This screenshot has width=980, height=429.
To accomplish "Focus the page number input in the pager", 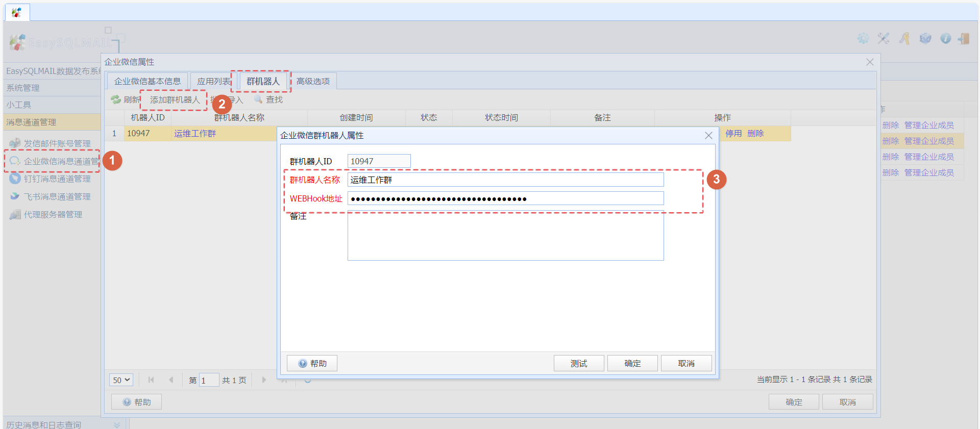I will [209, 380].
